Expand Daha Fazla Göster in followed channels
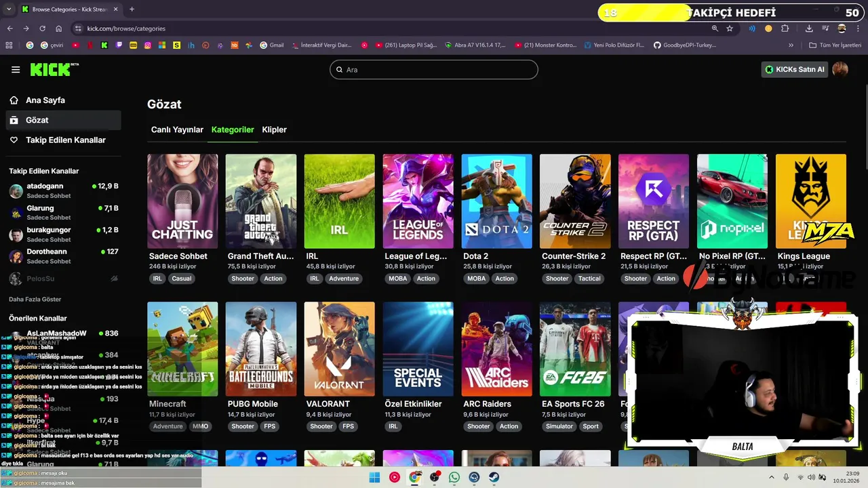The image size is (868, 488). tap(35, 299)
